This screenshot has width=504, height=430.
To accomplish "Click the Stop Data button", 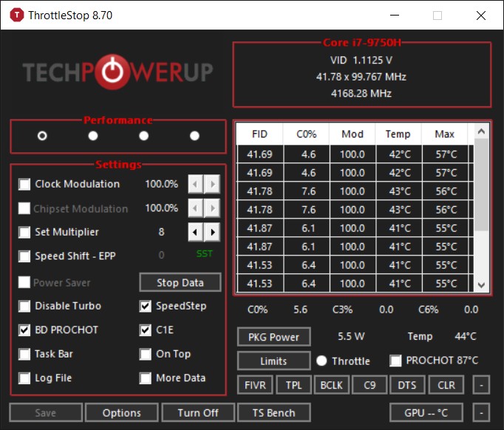I will 180,282.
